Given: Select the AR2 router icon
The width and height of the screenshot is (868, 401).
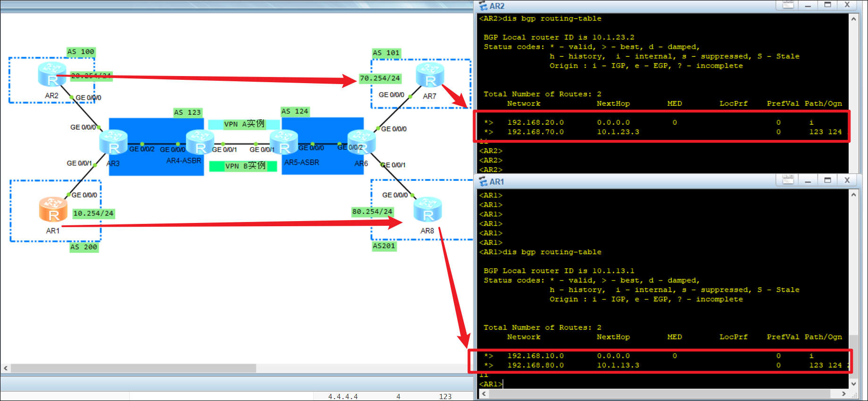Looking at the screenshot, I should click(52, 75).
